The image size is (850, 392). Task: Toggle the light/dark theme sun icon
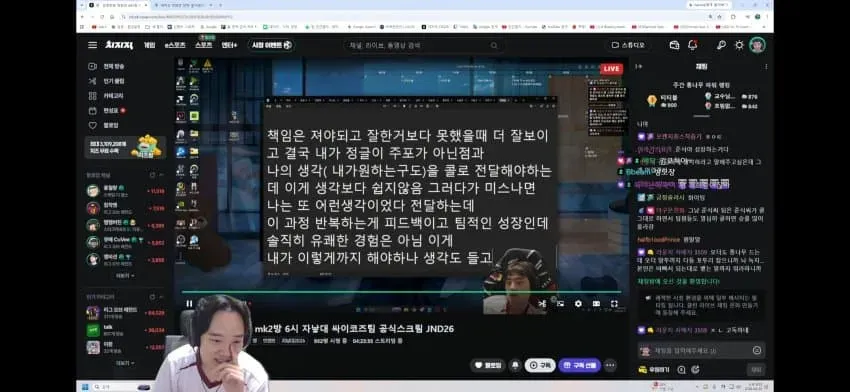739,45
